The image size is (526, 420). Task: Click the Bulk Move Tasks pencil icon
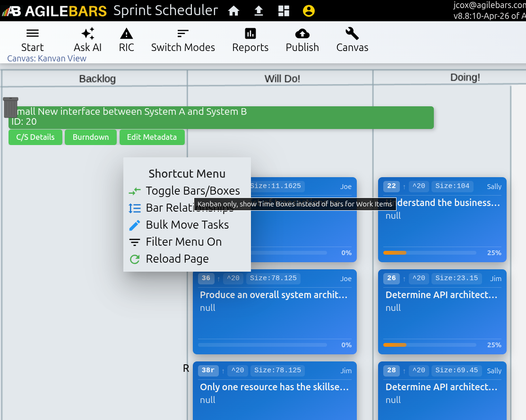pyautogui.click(x=135, y=225)
